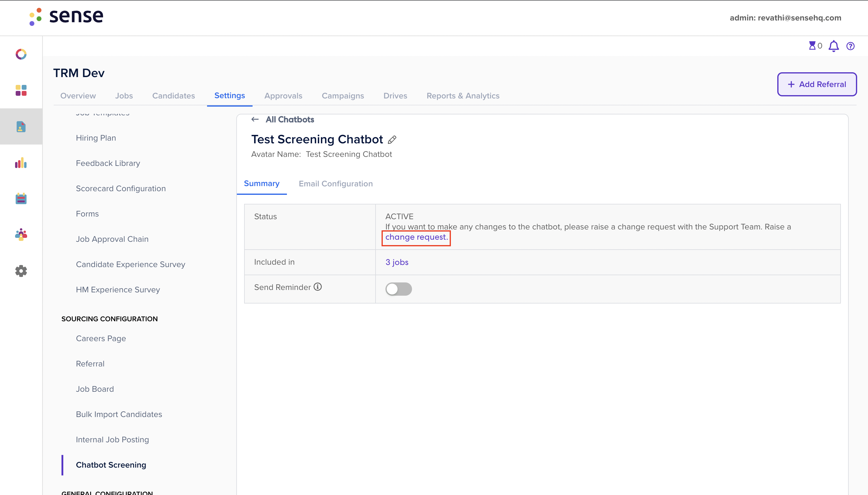The height and width of the screenshot is (495, 868).
Task: Open Job Approval Chain
Action: (x=112, y=239)
